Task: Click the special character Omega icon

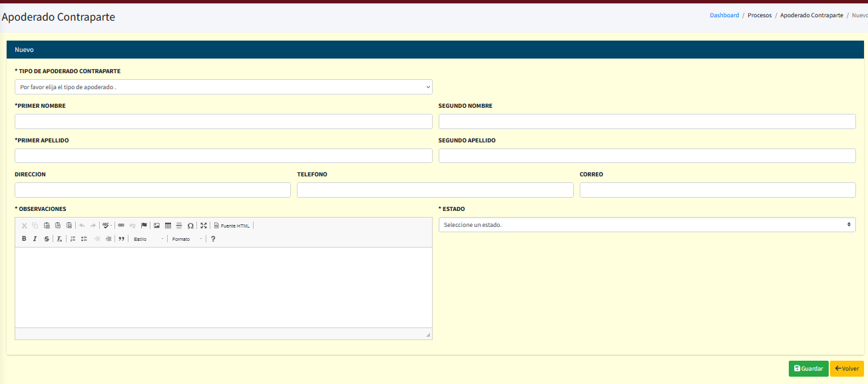Action: [190, 226]
